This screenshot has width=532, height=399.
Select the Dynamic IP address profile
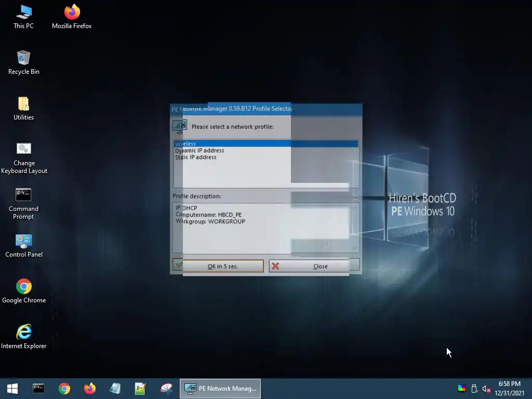pos(266,151)
